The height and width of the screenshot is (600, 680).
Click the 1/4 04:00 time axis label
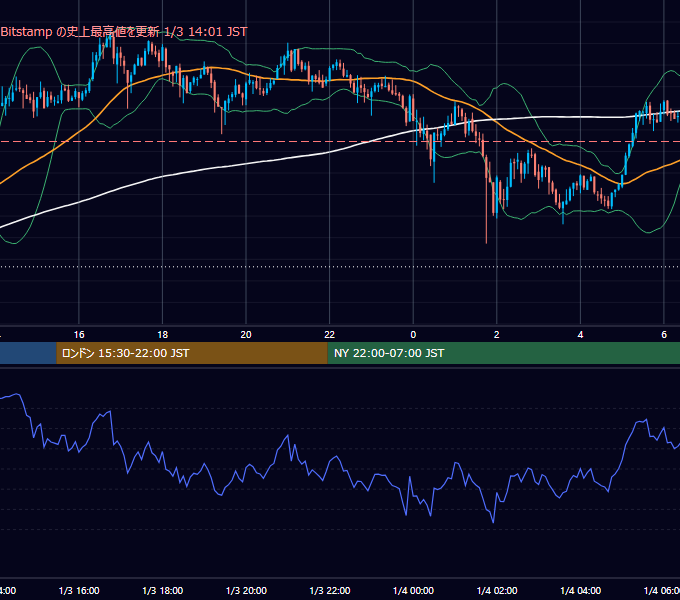click(x=581, y=590)
